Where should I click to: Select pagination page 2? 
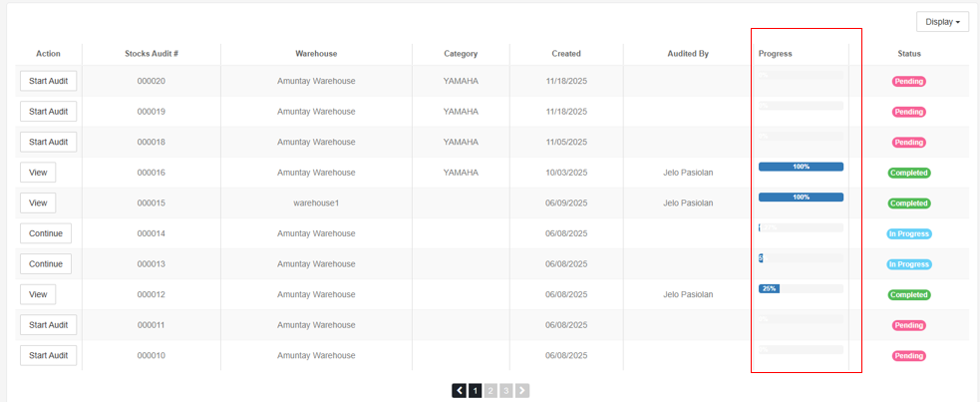click(490, 391)
